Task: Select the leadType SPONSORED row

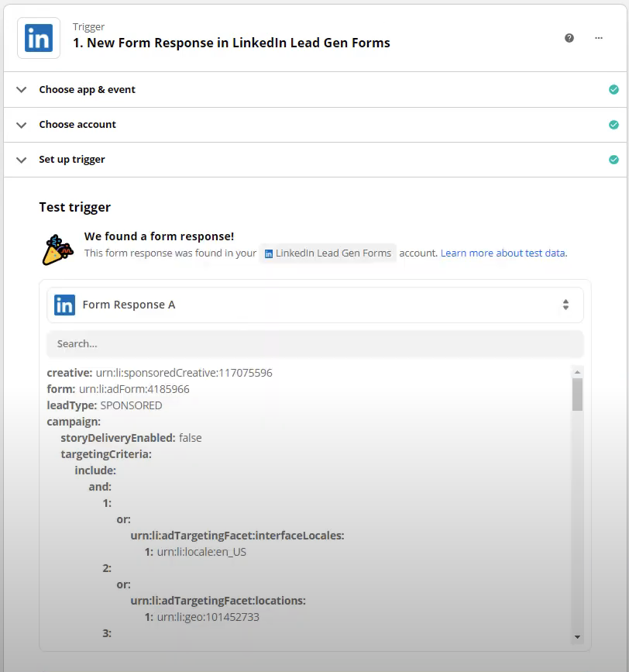Action: (105, 405)
